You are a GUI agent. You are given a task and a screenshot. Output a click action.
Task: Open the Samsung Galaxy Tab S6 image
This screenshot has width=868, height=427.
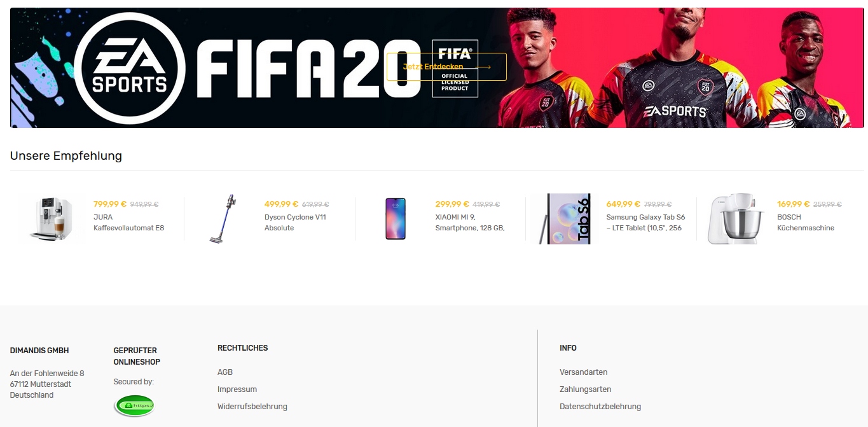click(565, 219)
